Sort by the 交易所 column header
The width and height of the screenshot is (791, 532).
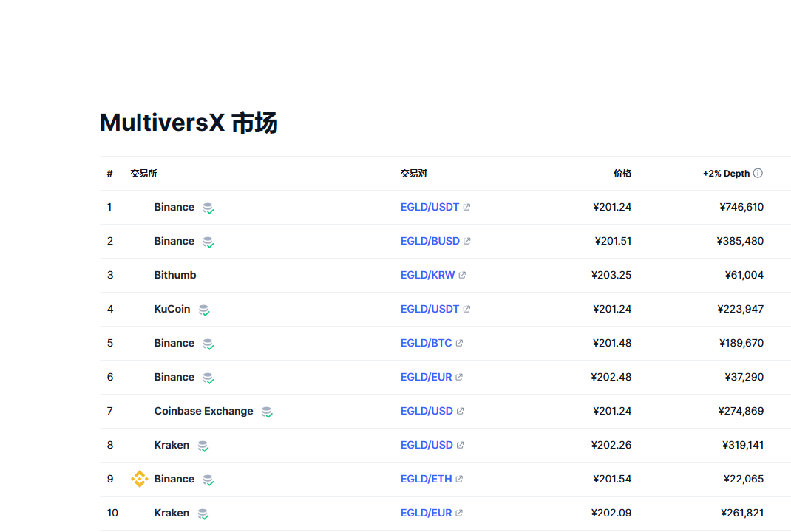(x=143, y=174)
